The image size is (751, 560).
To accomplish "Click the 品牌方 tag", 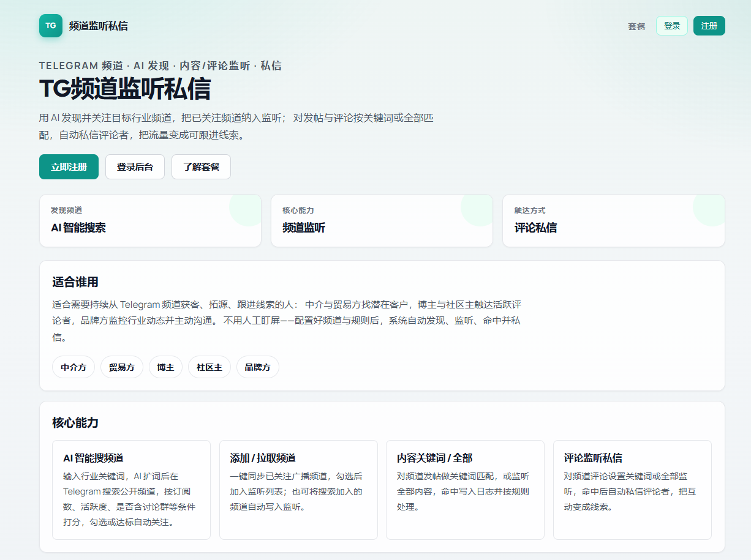I will click(257, 367).
